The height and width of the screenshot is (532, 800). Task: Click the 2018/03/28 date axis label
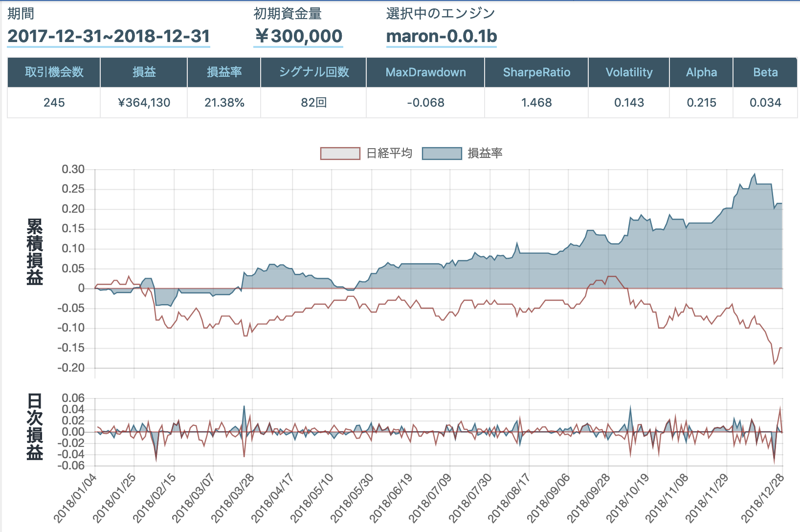point(233,498)
